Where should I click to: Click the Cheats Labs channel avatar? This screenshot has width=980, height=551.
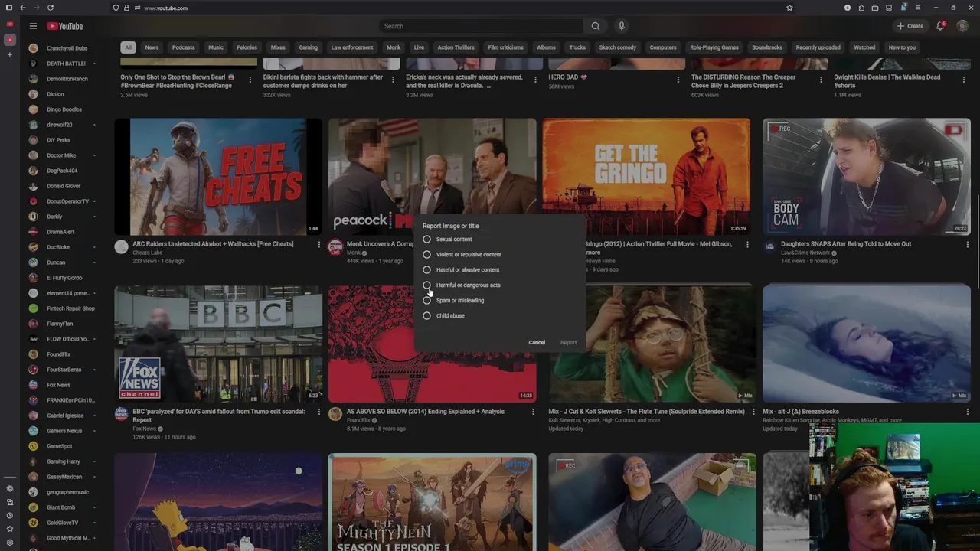pos(121,246)
